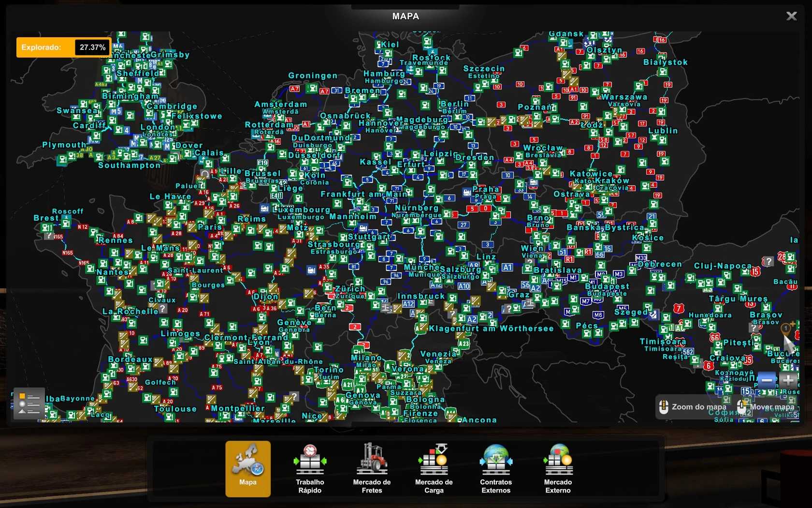Close the Mapa window
This screenshot has width=812, height=508.
[x=791, y=16]
